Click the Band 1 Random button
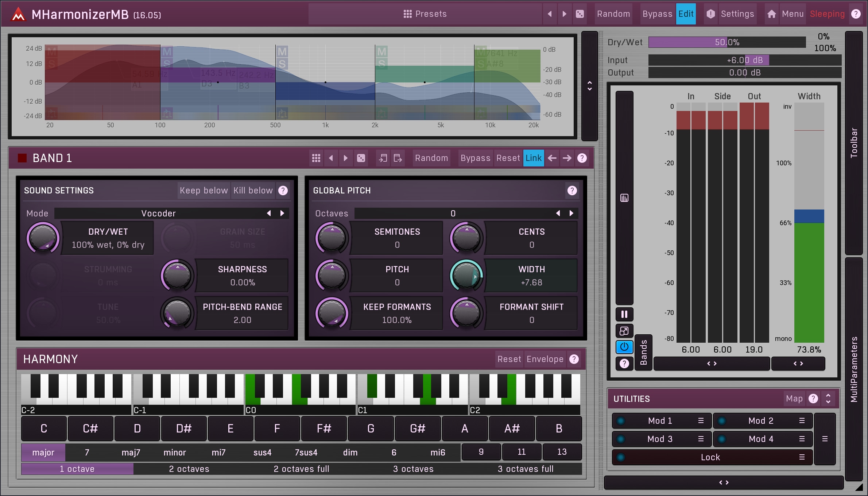Screen dimensions: 868x496 pos(431,158)
